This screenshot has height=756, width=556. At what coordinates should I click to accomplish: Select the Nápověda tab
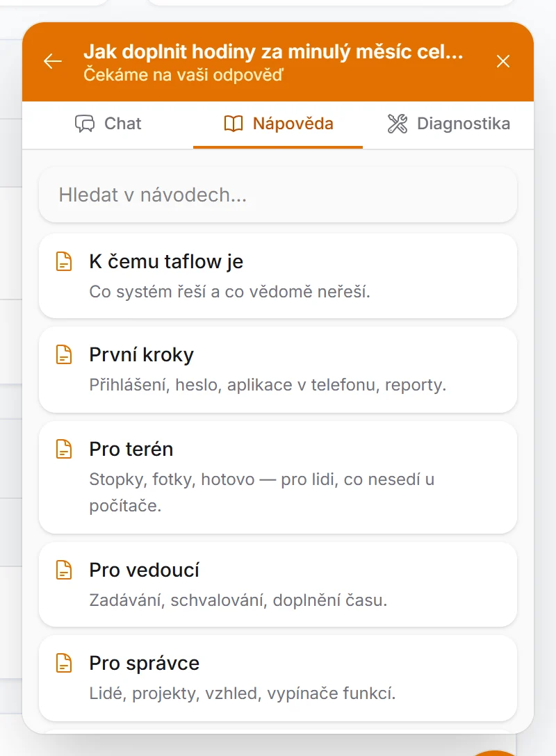[278, 124]
